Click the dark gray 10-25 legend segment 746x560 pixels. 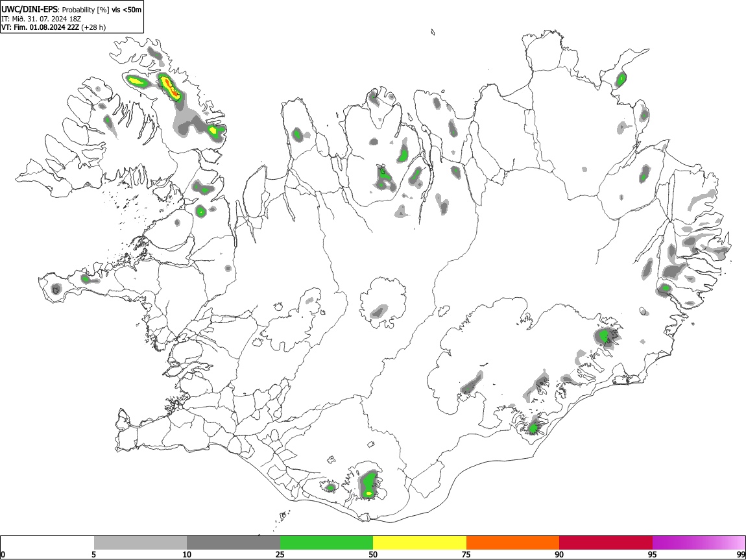click(234, 542)
